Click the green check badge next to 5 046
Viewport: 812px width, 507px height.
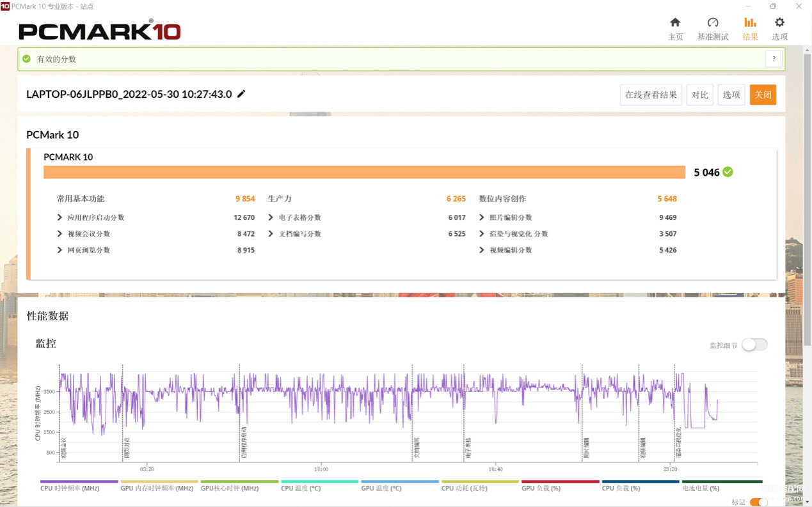[x=728, y=172]
